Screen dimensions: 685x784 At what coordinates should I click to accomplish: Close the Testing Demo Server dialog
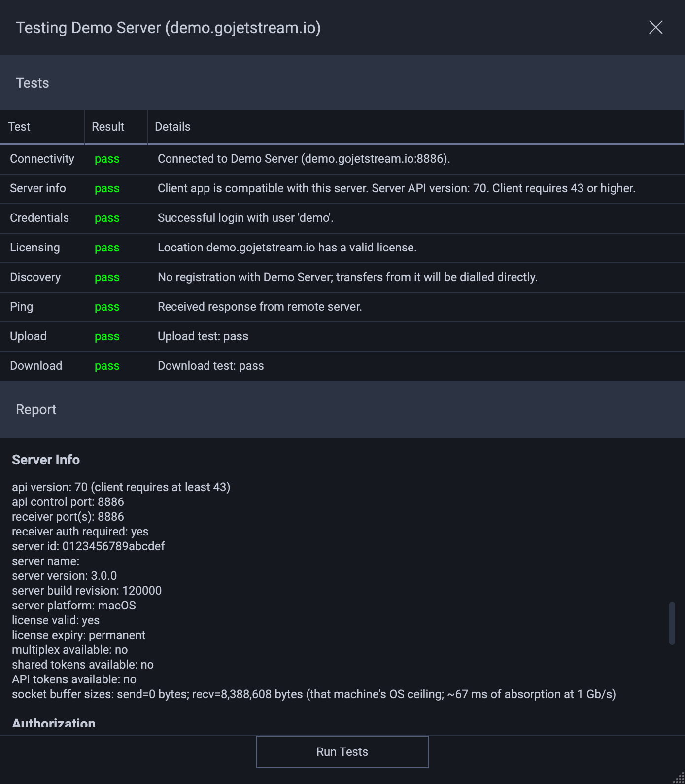tap(655, 27)
